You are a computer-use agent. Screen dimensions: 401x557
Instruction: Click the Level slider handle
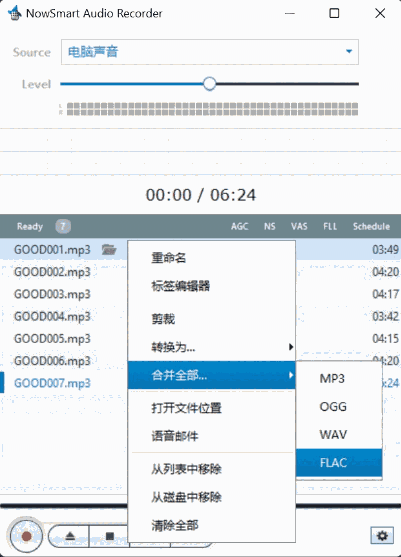pyautogui.click(x=210, y=84)
